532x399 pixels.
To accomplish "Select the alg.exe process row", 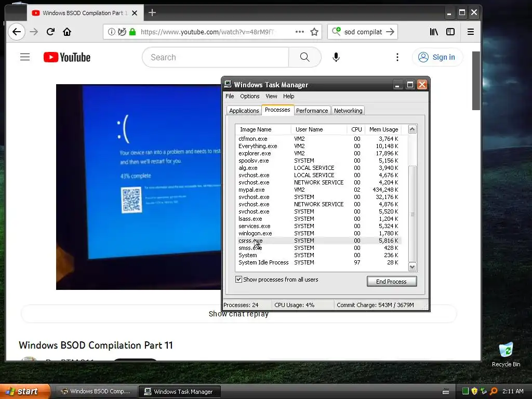I will point(318,168).
